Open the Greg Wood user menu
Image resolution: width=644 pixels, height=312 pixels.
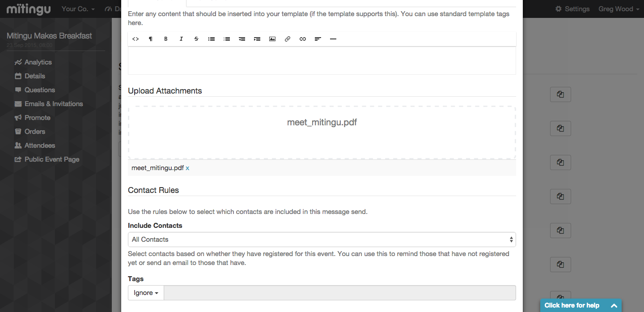tap(619, 9)
